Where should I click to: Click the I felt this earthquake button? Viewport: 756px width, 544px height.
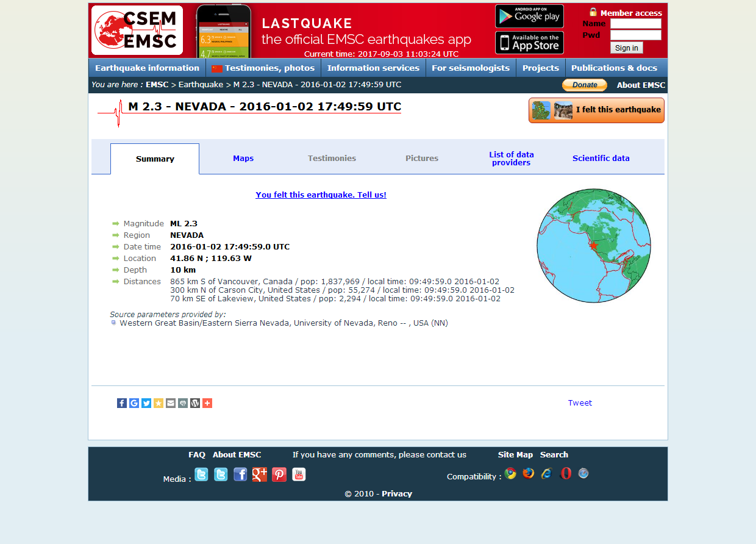596,110
